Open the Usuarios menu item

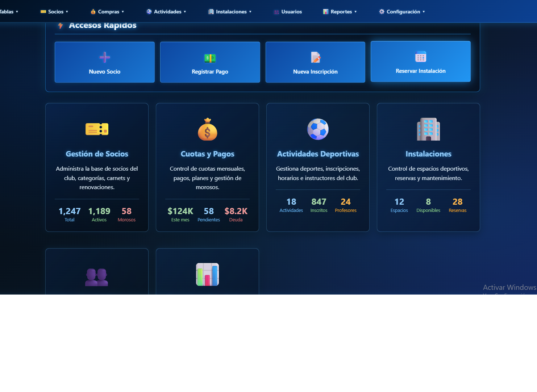(287, 11)
